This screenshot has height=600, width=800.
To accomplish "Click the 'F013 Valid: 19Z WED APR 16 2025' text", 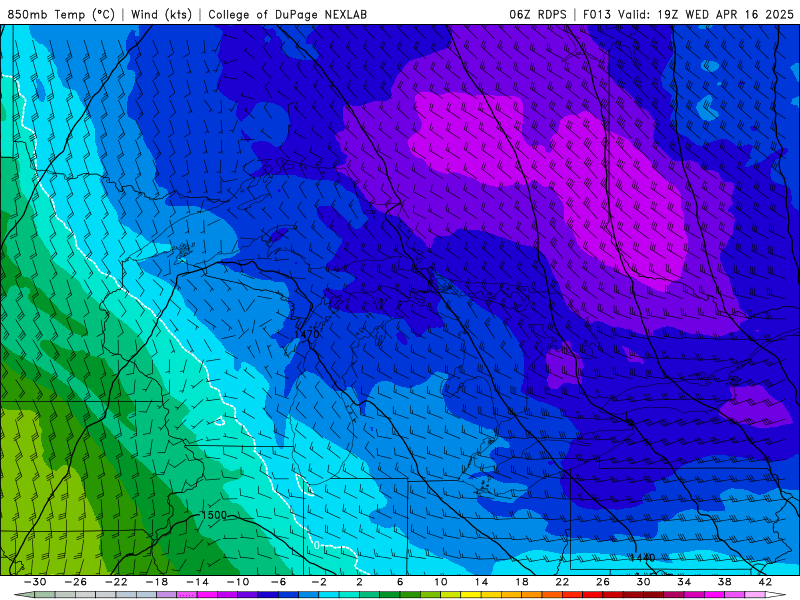I will (688, 14).
